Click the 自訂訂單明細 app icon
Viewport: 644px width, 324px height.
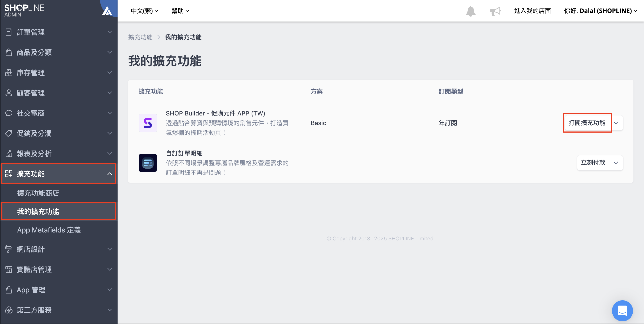click(x=148, y=163)
